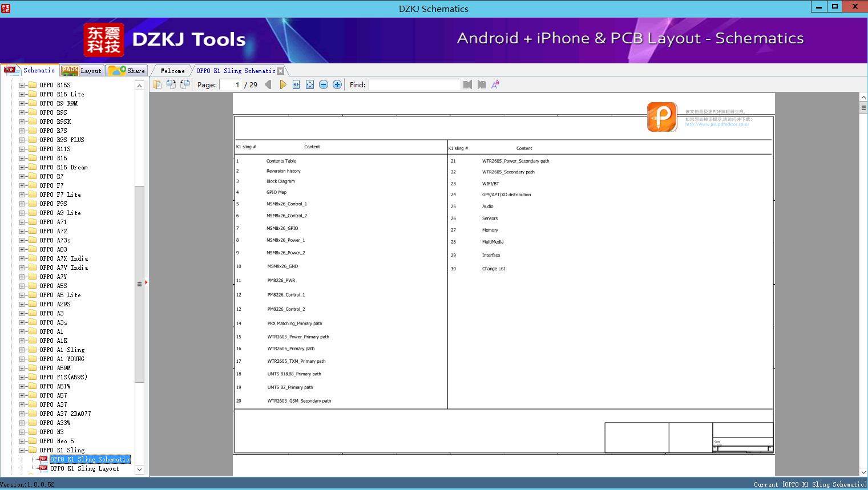Select the OPPO K1 Sling Schematic document tab

236,71
